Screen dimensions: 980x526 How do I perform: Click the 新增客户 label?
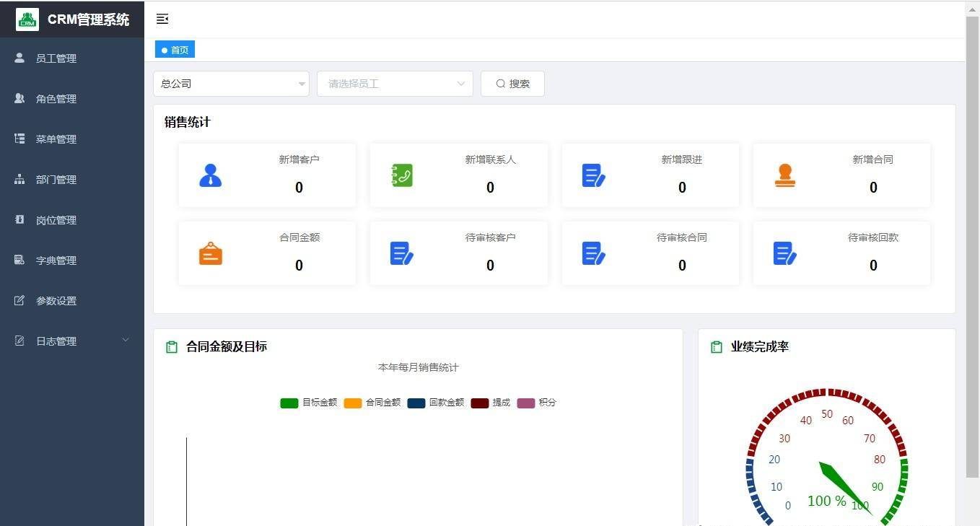[x=299, y=159]
